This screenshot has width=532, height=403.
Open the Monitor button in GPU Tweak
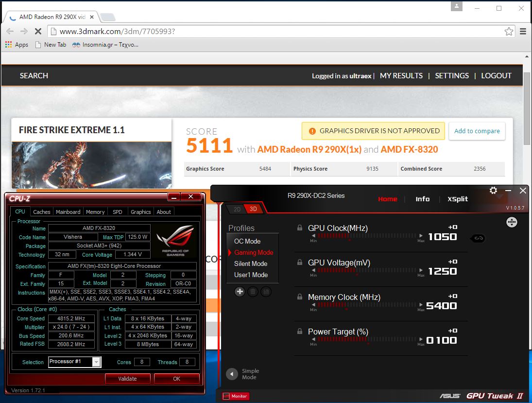pyautogui.click(x=236, y=396)
